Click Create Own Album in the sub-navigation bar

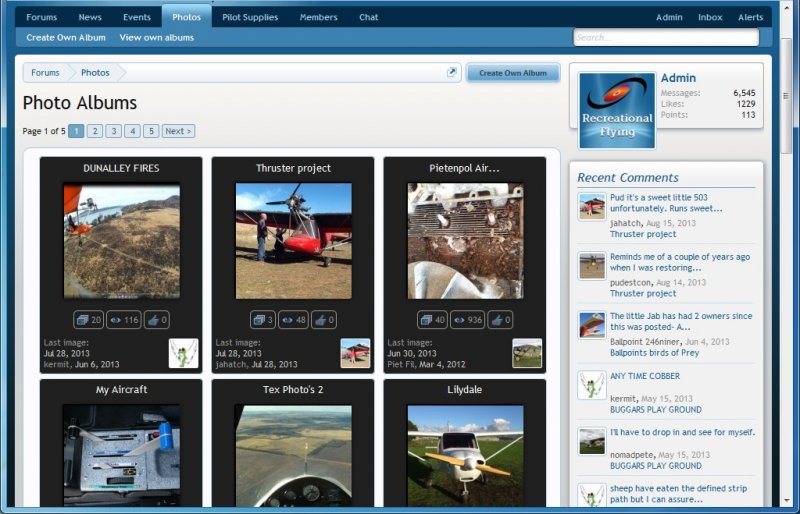pos(66,37)
